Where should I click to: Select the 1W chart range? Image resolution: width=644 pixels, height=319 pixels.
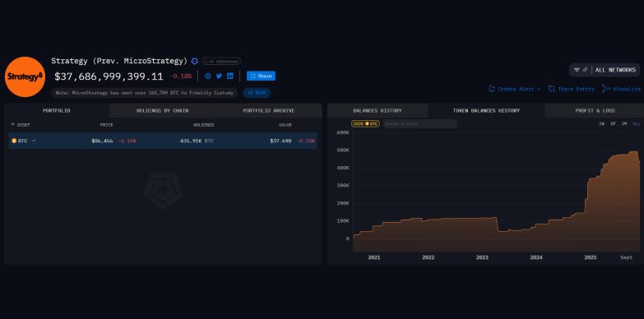[602, 123]
